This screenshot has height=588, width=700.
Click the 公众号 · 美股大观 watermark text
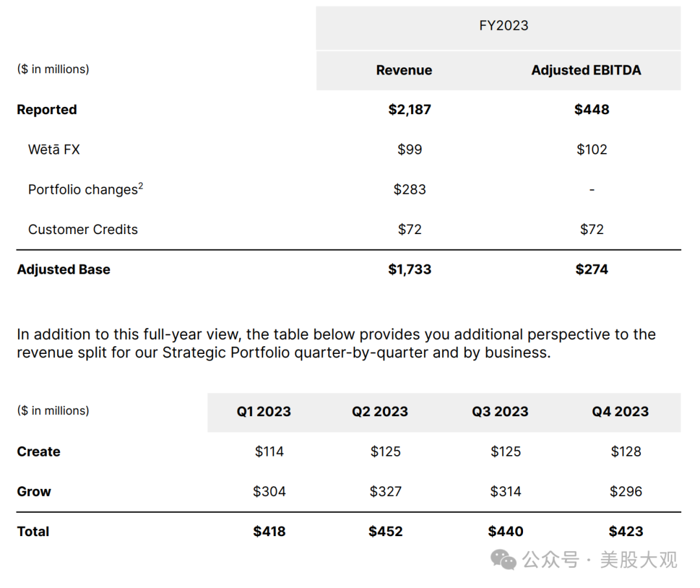[x=600, y=559]
